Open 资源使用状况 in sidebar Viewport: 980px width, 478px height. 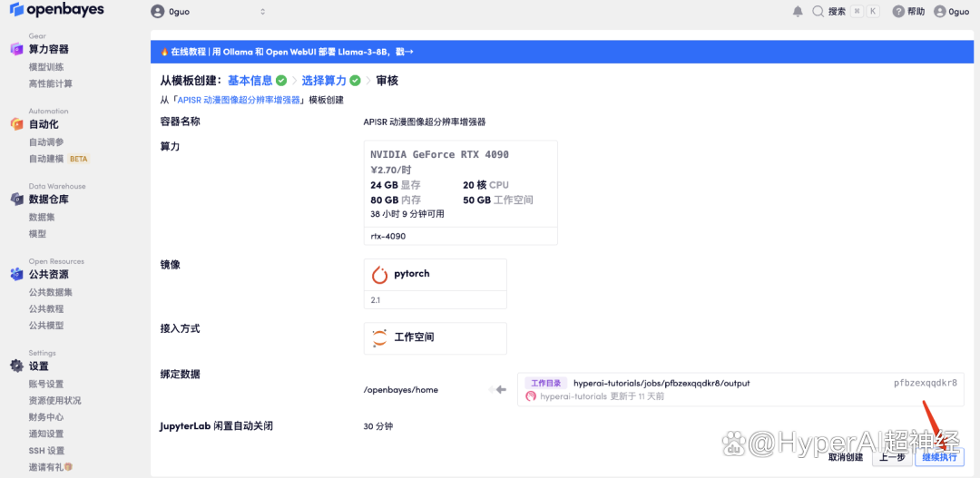[x=55, y=401]
